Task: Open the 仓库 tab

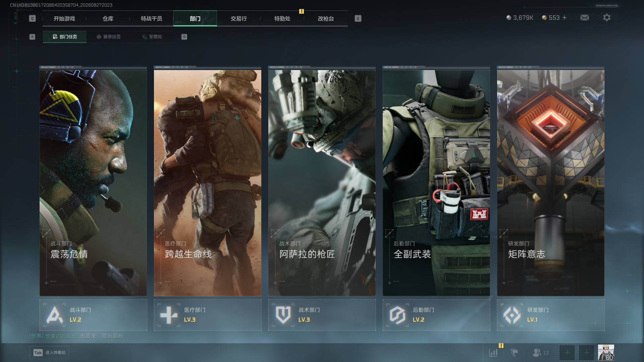Action: coord(108,19)
